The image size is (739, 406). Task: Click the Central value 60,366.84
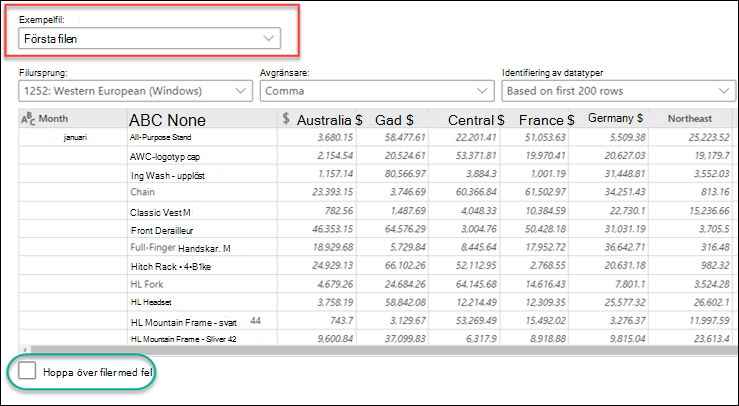click(x=476, y=192)
